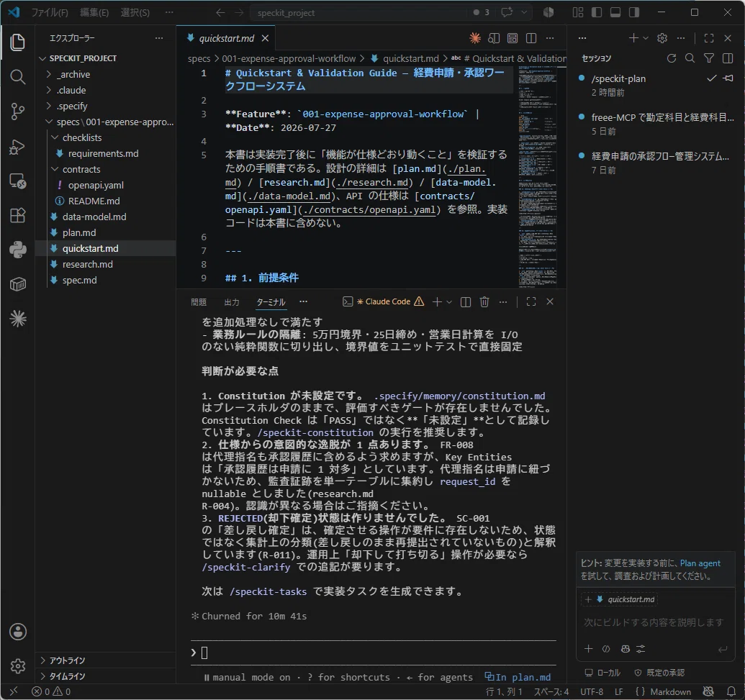This screenshot has height=700, width=745.
Task: Close the quickstart.md tab
Action: (265, 38)
